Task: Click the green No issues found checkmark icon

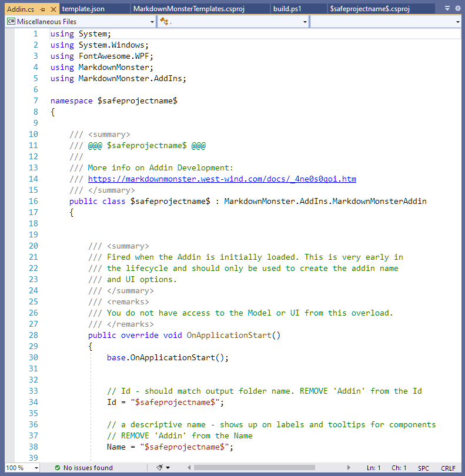Action: tap(57, 468)
